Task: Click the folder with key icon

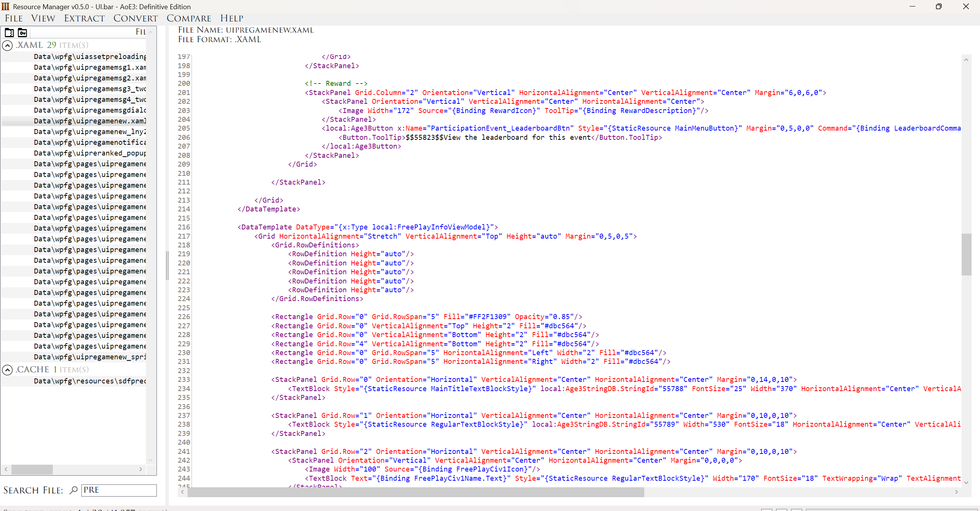Action: pyautogui.click(x=23, y=33)
